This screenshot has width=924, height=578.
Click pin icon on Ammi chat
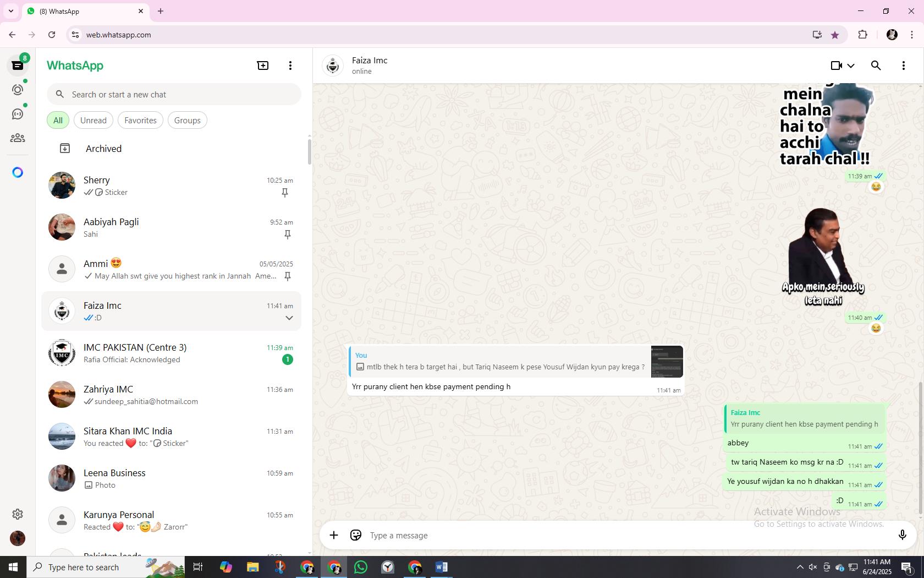(x=287, y=276)
